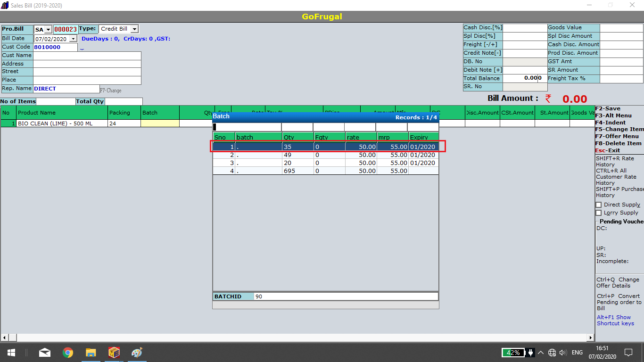
Task: Focus the Debit Note [+] input field
Action: [525, 70]
